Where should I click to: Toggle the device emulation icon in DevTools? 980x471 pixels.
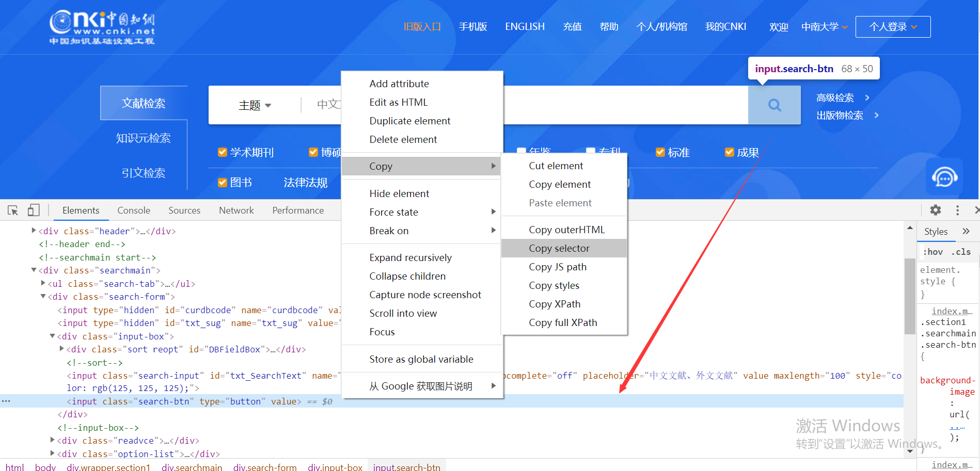coord(33,210)
